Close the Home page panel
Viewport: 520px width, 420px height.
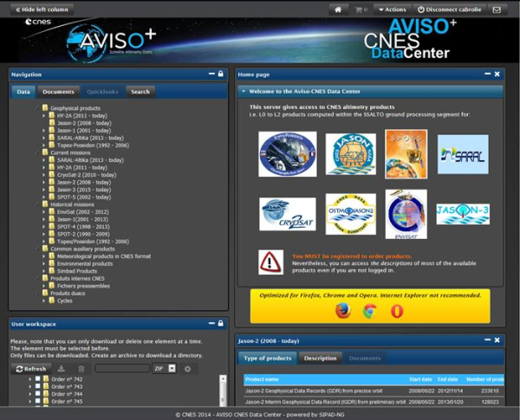pyautogui.click(x=497, y=74)
